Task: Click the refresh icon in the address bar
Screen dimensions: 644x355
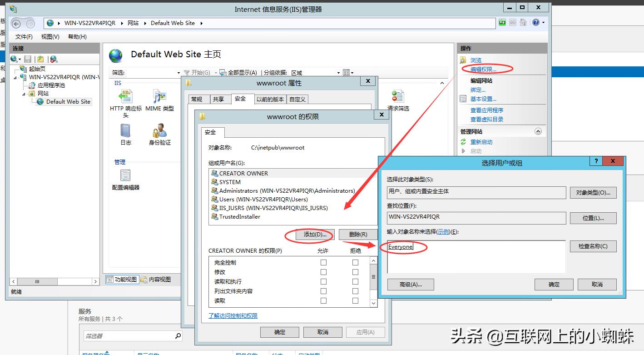Action: click(x=502, y=21)
